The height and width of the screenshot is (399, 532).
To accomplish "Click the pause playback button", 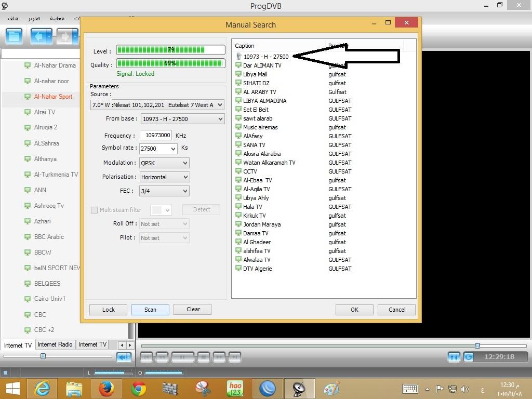I will coord(182,357).
